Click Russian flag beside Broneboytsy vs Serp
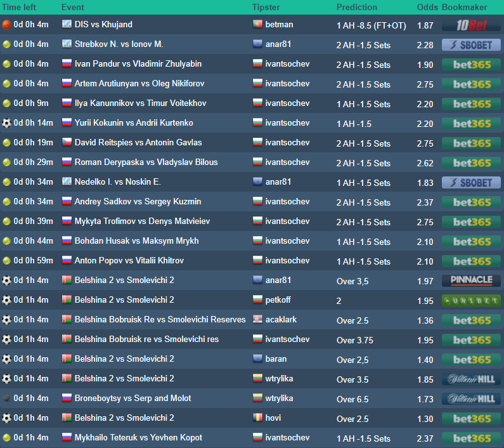The height and width of the screenshot is (448, 504). point(67,398)
